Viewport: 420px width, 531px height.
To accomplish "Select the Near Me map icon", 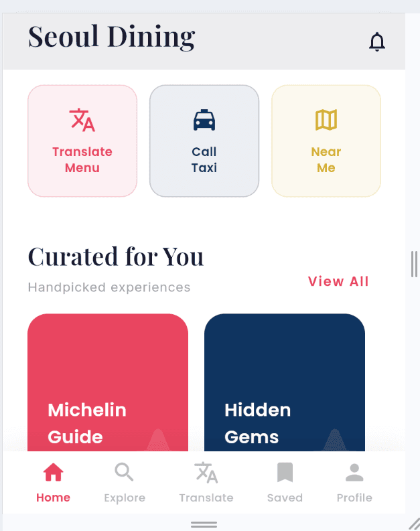I will [x=326, y=120].
